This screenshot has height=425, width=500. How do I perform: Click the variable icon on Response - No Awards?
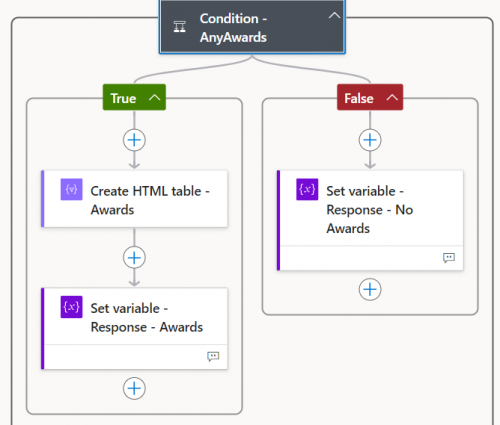coord(307,189)
